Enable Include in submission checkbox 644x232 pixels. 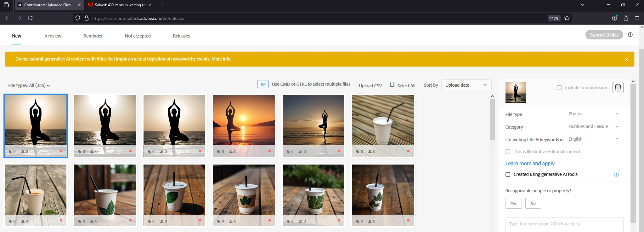559,88
